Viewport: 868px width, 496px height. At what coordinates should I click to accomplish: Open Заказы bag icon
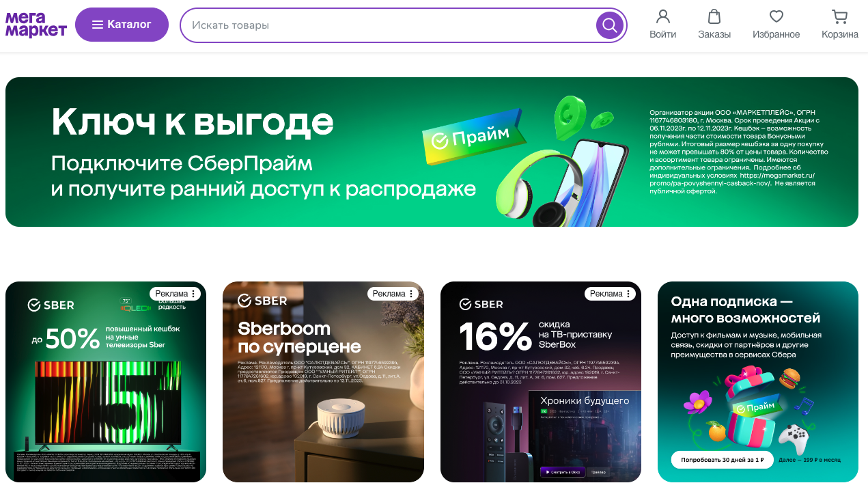[714, 16]
